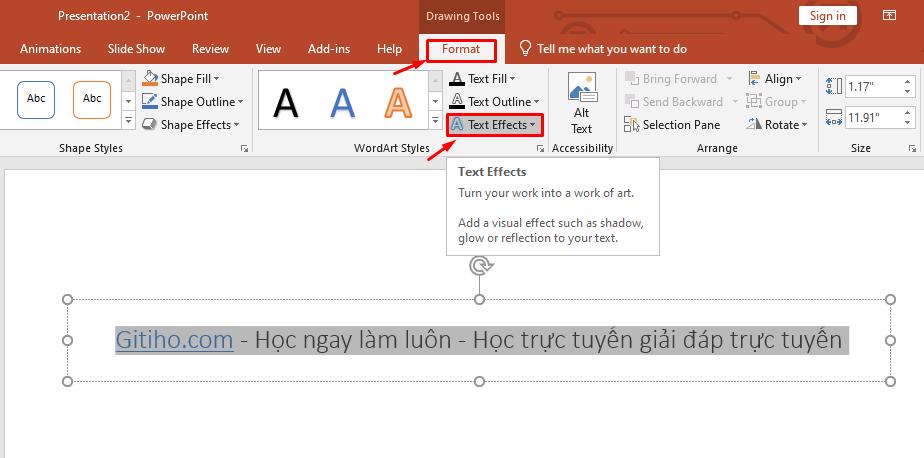Apply the orange outlined Abc shape style
This screenshot has height=458, width=924.
(x=92, y=100)
